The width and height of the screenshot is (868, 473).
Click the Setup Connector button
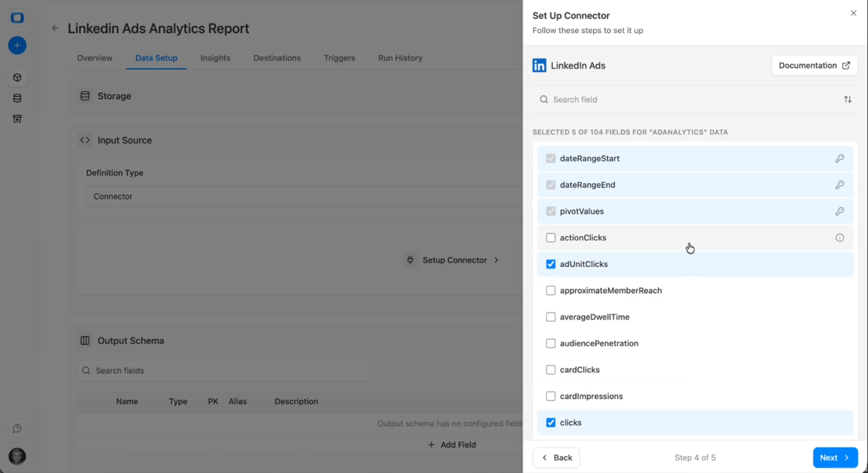coord(452,260)
